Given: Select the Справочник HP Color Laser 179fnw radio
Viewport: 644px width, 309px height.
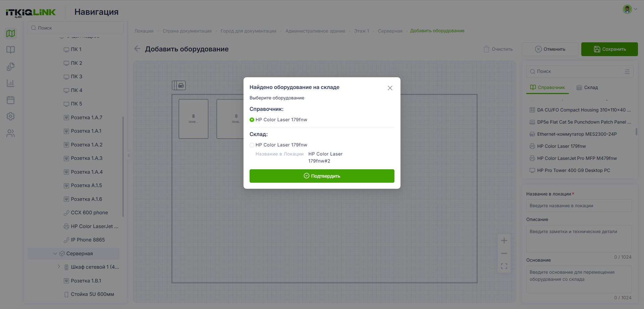Looking at the screenshot, I should (252, 120).
